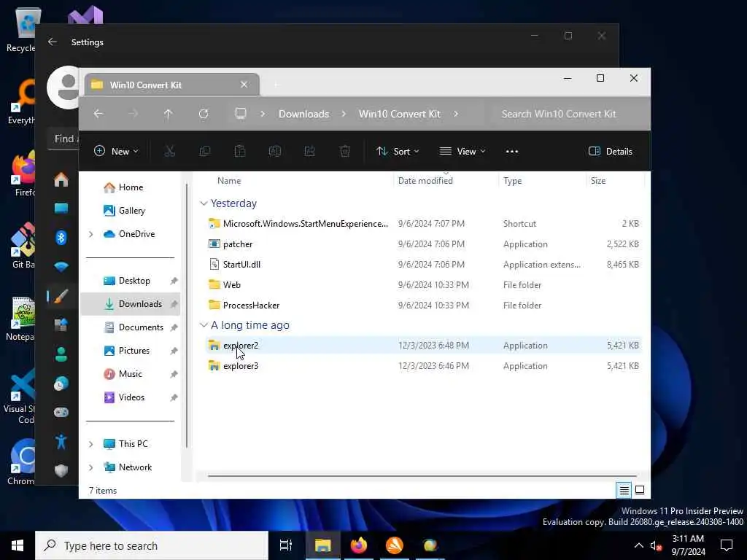Refresh the Win10 Convert Kit folder
The width and height of the screenshot is (747, 560).
pos(204,114)
